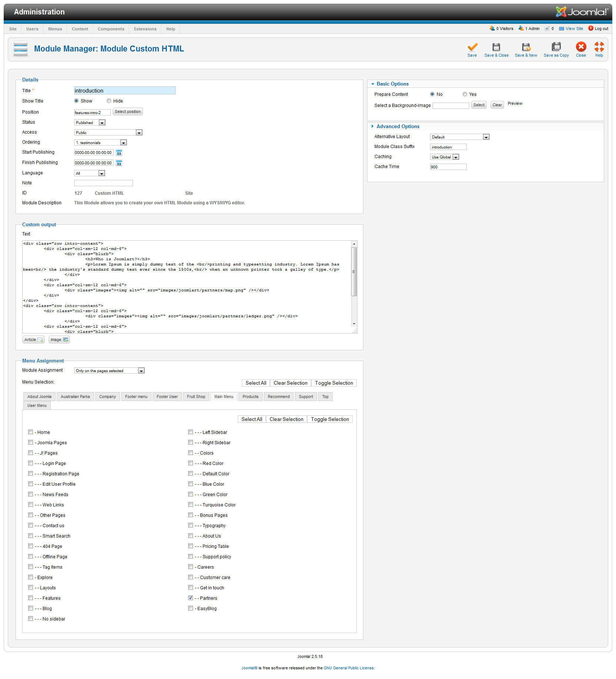Click the custom output text scrollbar
The width and height of the screenshot is (616, 679).
(354, 272)
